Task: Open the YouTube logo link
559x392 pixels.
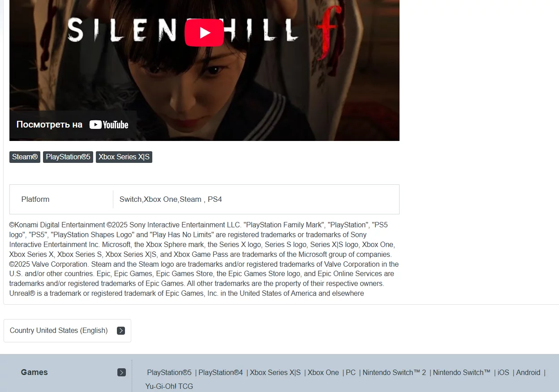Action: pos(109,125)
